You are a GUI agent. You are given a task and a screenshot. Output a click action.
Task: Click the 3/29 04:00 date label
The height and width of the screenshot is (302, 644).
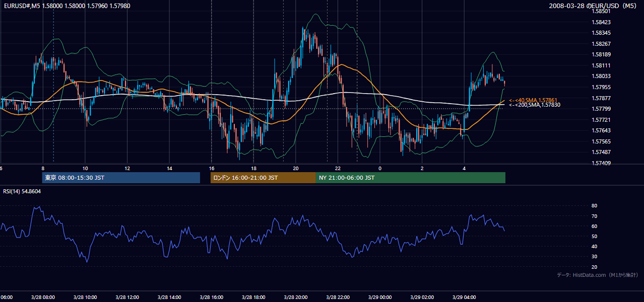tap(464, 297)
